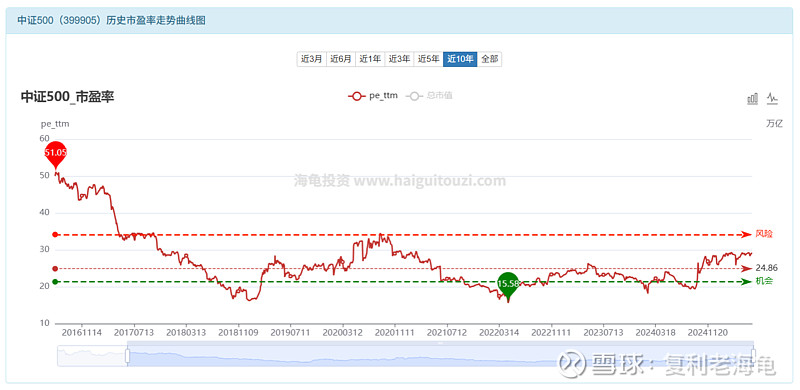Click the red dot starting the risk line

coord(55,235)
